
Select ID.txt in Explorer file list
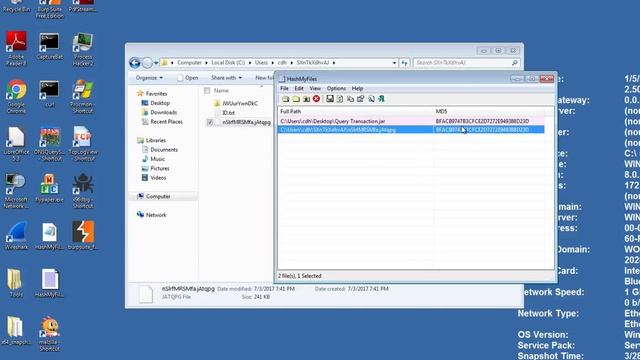tap(225, 113)
